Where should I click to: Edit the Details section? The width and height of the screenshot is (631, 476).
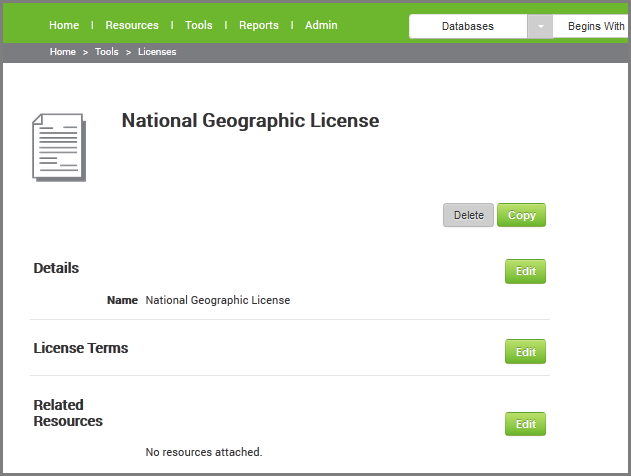(x=526, y=272)
